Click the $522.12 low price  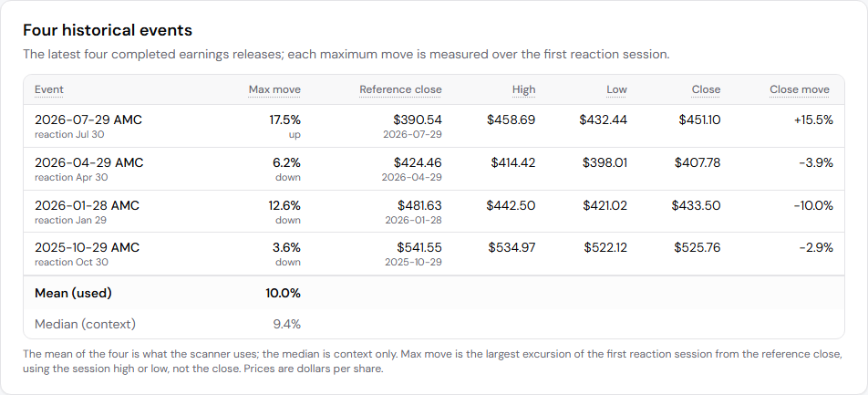[x=605, y=247]
